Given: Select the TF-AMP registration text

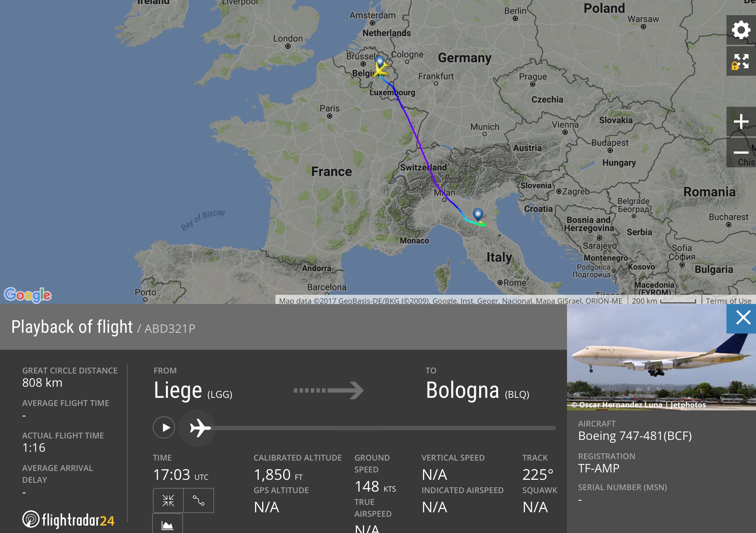Looking at the screenshot, I should pyautogui.click(x=599, y=468).
